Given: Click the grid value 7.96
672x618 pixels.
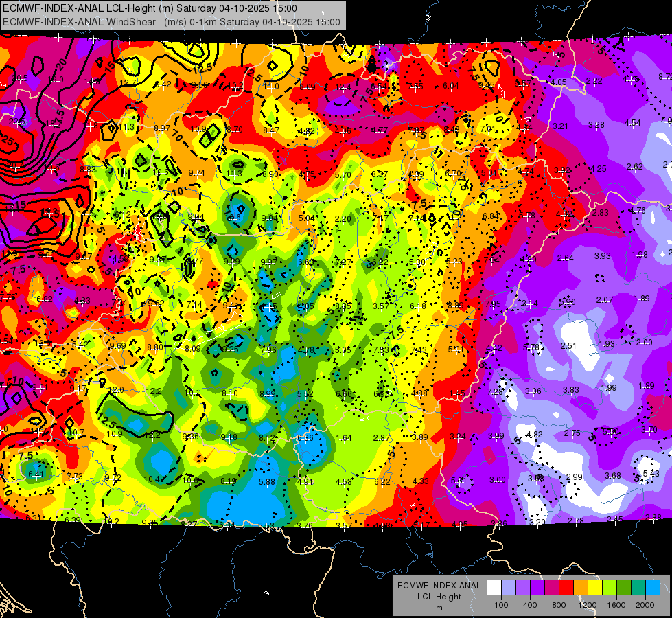Looking at the screenshot, I should pyautogui.click(x=268, y=350).
